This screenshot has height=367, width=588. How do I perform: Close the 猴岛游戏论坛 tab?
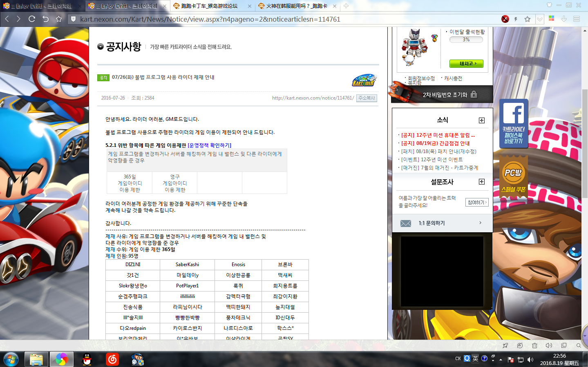(250, 6)
